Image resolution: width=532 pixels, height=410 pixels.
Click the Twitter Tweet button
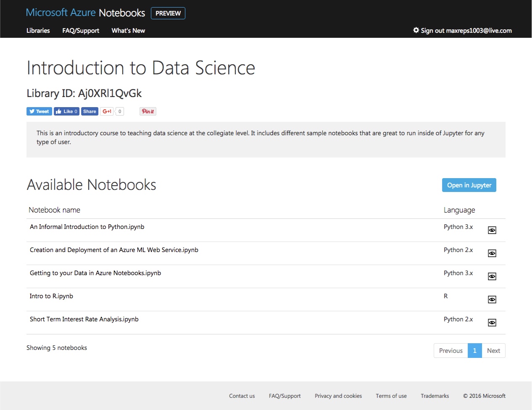tap(39, 111)
